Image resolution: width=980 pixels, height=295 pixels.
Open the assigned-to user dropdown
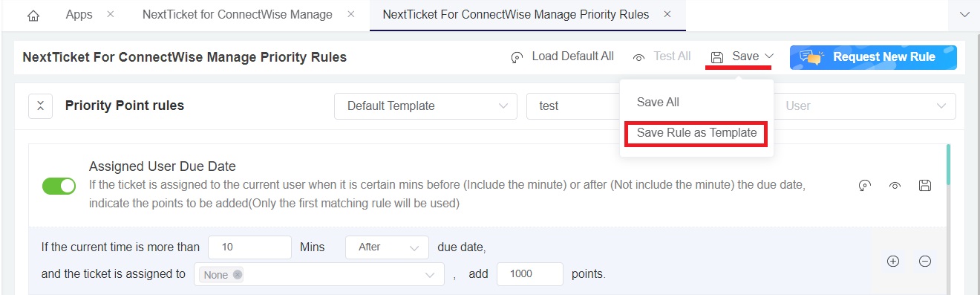(319, 274)
